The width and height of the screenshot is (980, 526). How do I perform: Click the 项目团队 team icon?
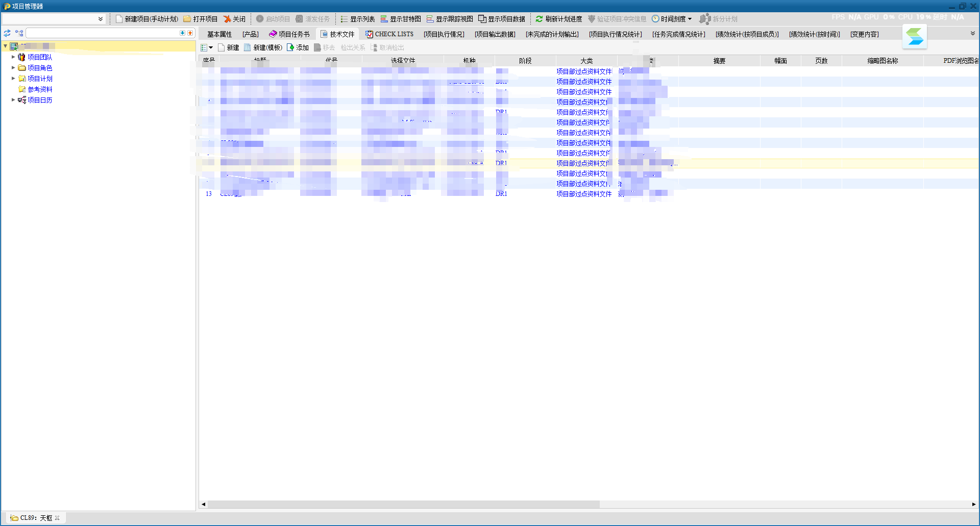21,57
